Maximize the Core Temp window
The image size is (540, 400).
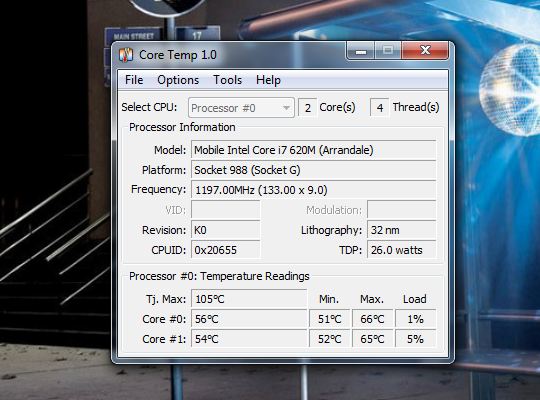(x=388, y=51)
